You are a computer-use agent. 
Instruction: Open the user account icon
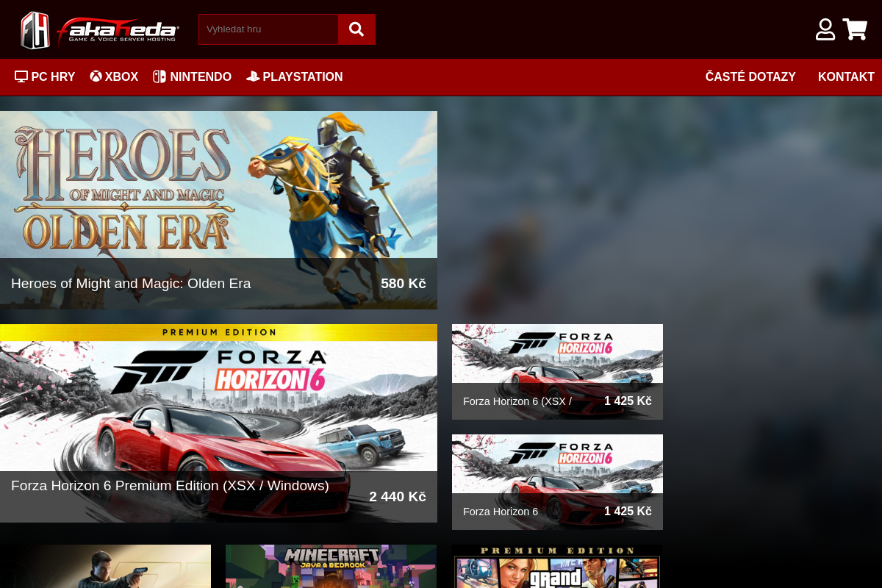(x=825, y=29)
